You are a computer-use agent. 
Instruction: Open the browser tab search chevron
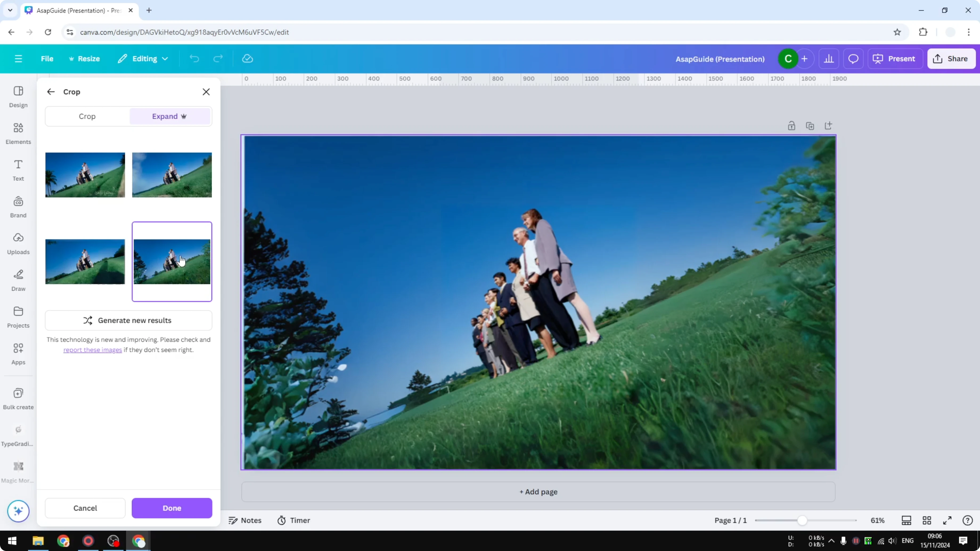10,10
